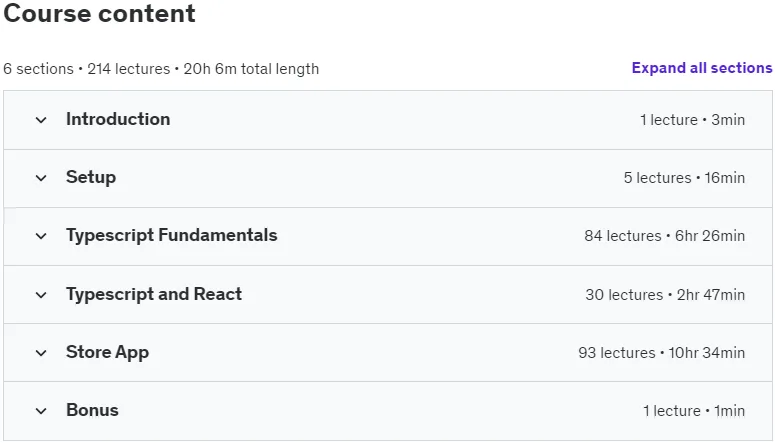Click the 1 lecture • 1min label
This screenshot has height=443, width=775.
pos(694,411)
